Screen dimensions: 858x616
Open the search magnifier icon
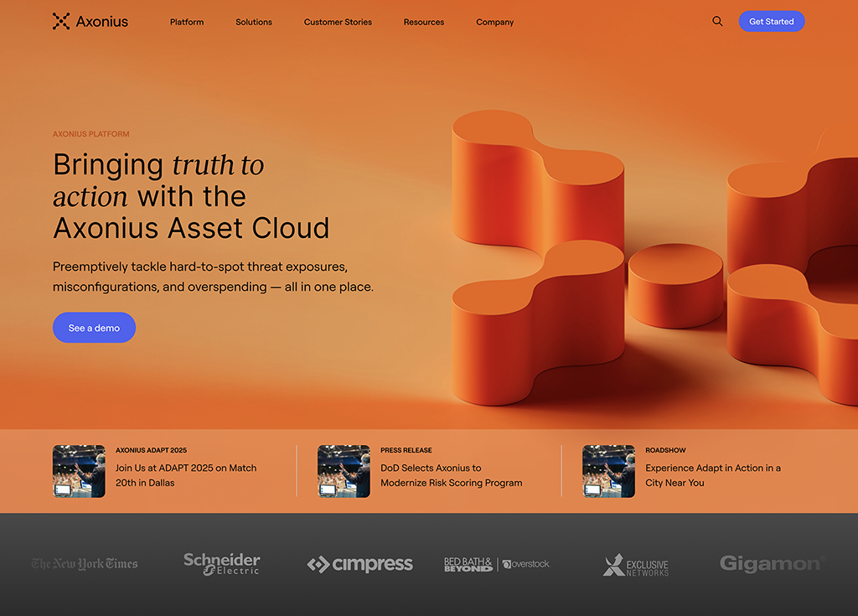point(717,22)
